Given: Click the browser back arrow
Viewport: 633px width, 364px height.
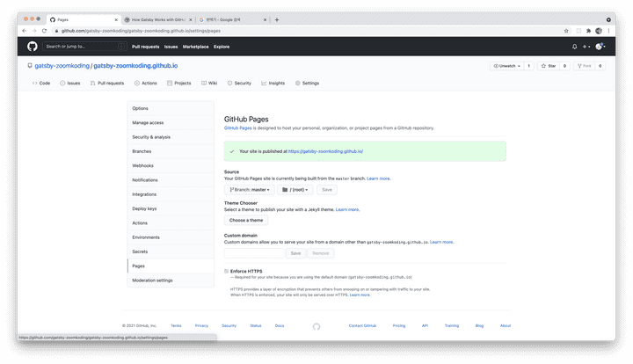Looking at the screenshot, I should coord(25,31).
